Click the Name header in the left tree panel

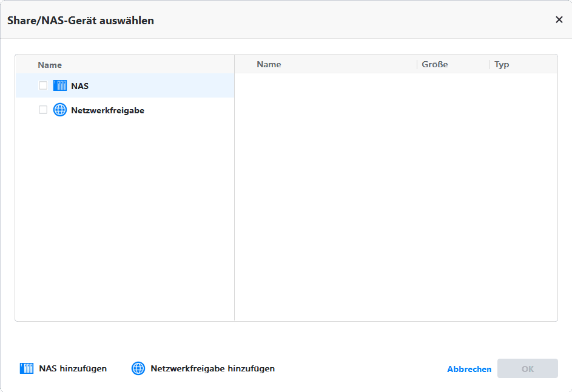[x=50, y=65]
